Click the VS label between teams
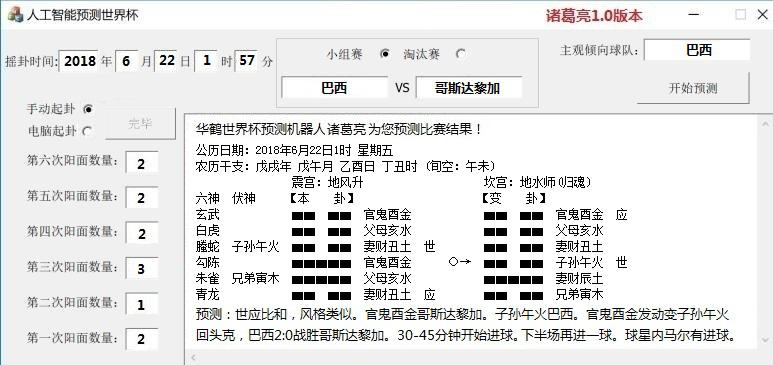Screen dimensions: 773x365 402,88
